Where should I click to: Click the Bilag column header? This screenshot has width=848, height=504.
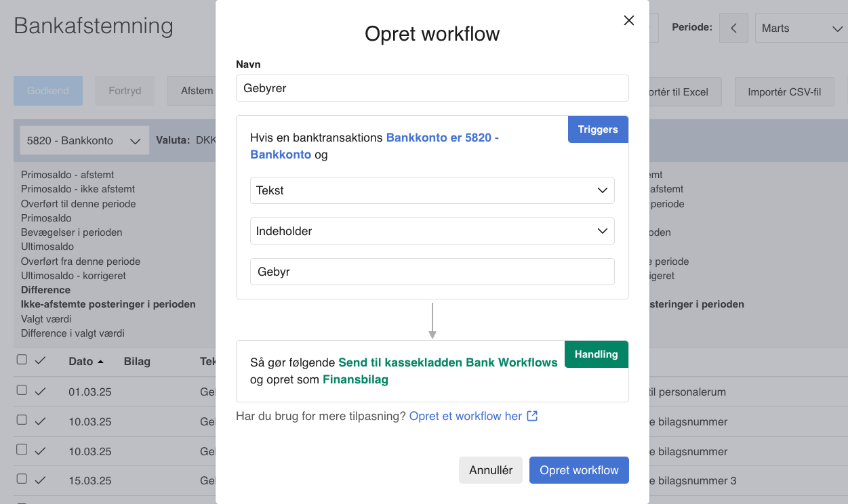click(x=137, y=362)
